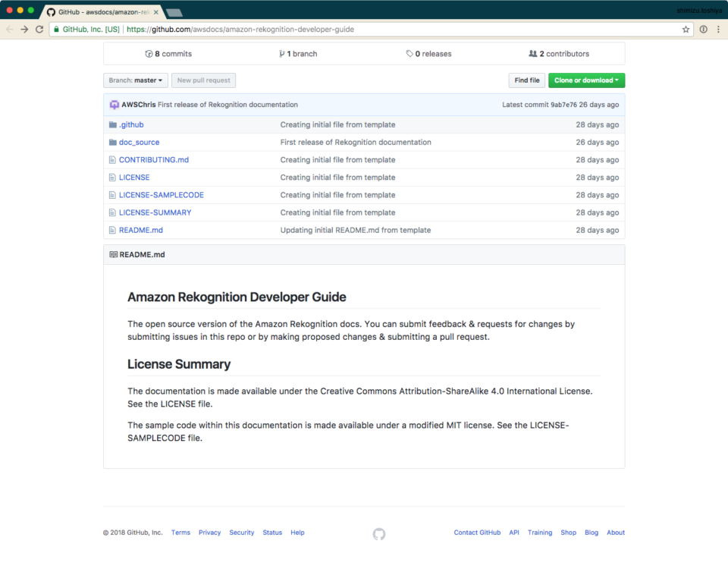The image size is (728, 563).
Task: Click the browser reload icon
Action: point(39,30)
